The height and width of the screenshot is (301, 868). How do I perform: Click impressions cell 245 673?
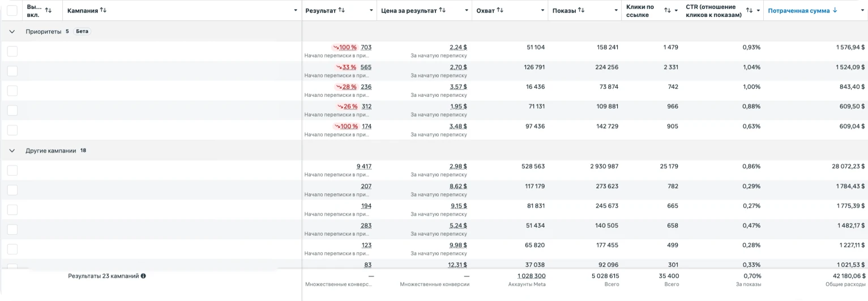click(x=608, y=206)
